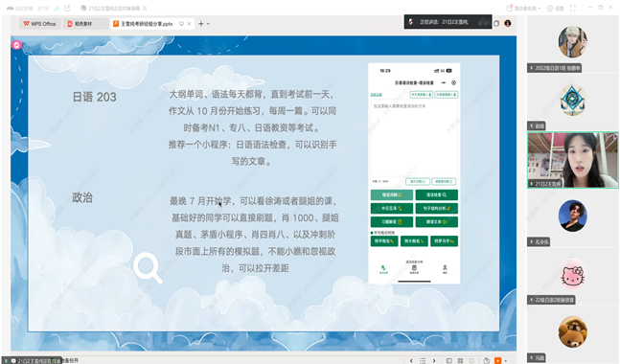The image size is (620, 364).
Task: Toggle fullscreen view in meeting window
Action: (x=572, y=9)
